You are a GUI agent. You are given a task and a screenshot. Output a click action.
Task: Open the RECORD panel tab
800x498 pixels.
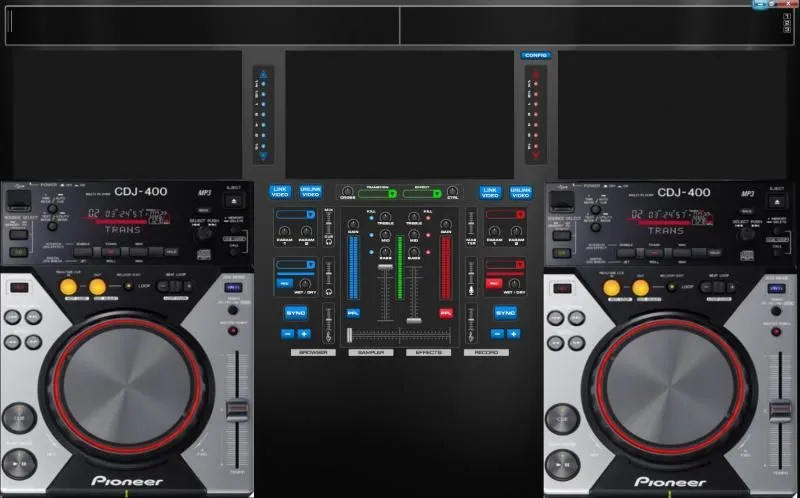pyautogui.click(x=486, y=353)
